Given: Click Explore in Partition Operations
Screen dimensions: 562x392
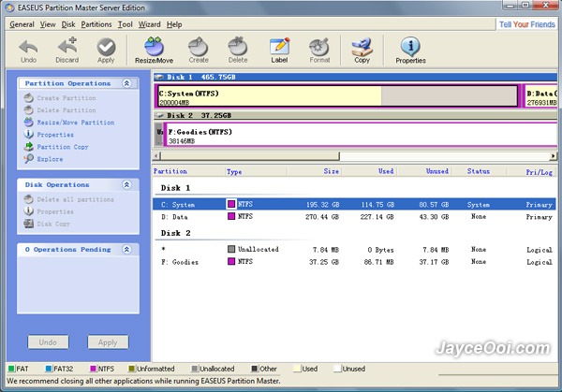Looking at the screenshot, I should 44,159.
